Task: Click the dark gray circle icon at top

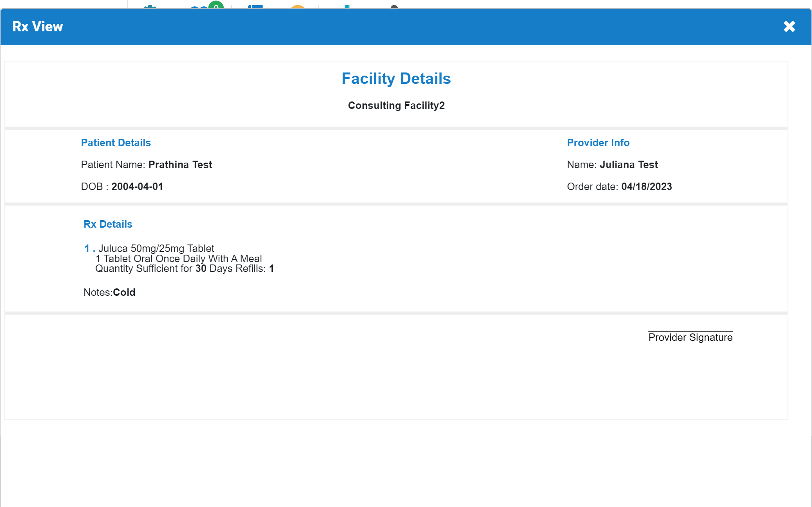Action: tap(394, 7)
